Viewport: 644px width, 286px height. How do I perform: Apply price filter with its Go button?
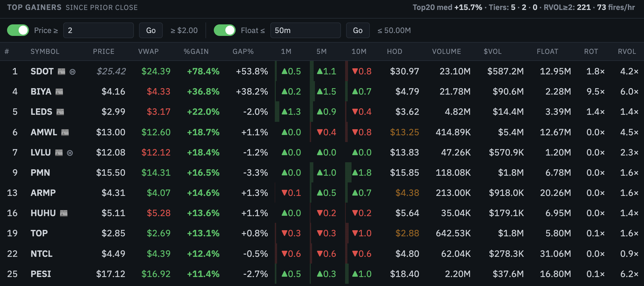(151, 30)
